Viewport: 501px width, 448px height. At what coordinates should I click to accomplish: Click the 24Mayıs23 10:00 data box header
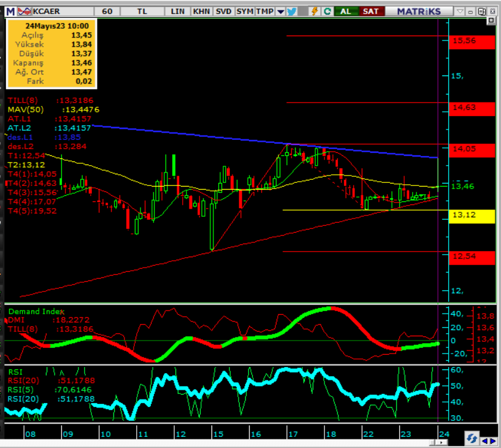tap(57, 26)
